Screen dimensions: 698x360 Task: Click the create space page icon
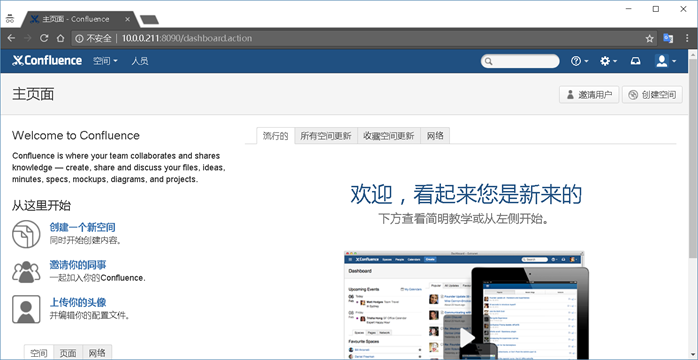pos(26,234)
